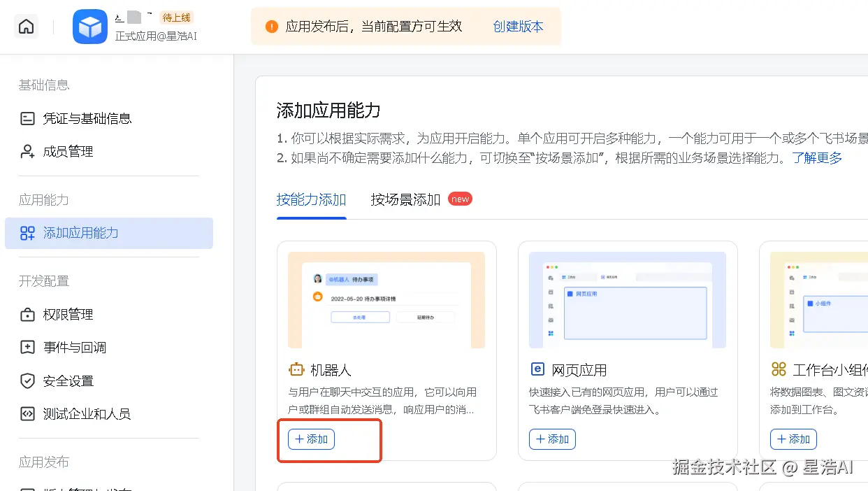The image size is (868, 491).
Task: Click 应用发布 section label
Action: point(44,462)
